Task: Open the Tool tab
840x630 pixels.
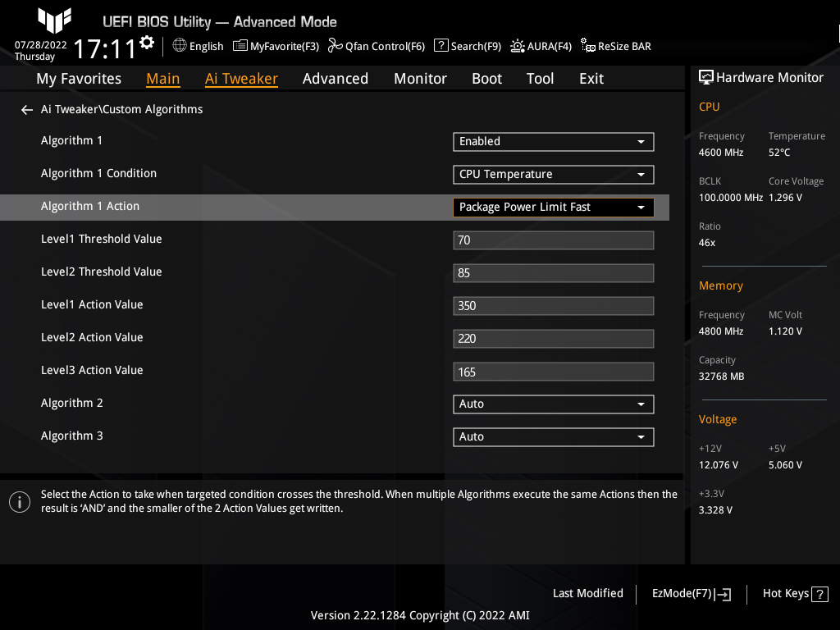Action: pyautogui.click(x=540, y=79)
